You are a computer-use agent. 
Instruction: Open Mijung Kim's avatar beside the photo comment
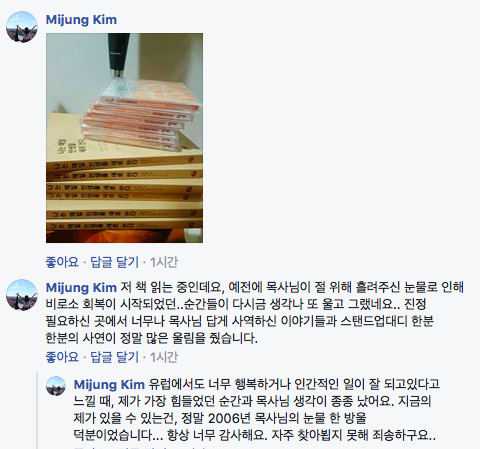click(x=22, y=27)
